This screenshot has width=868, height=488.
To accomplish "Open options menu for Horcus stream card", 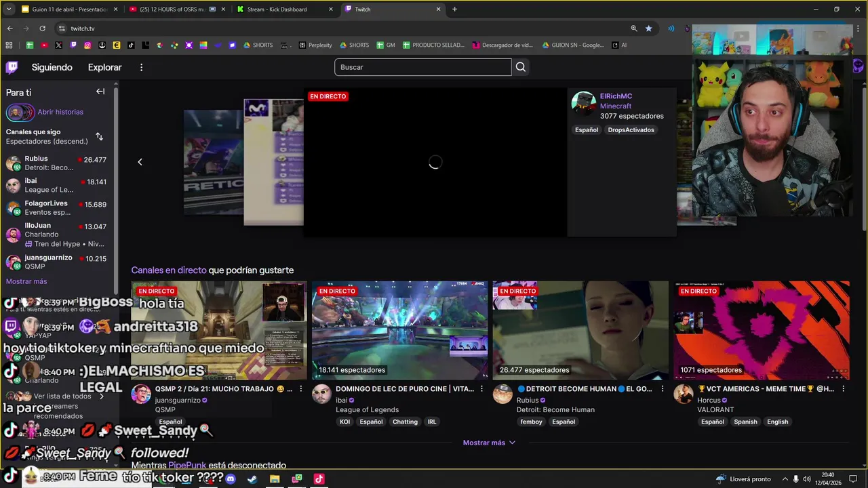I will (x=844, y=389).
